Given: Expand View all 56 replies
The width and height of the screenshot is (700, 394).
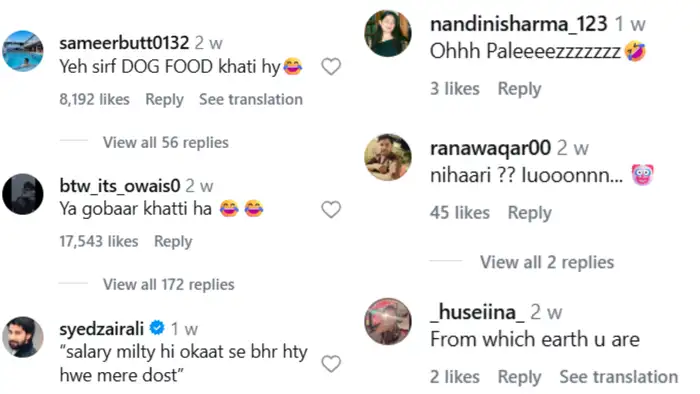Looking at the screenshot, I should pyautogui.click(x=166, y=142).
